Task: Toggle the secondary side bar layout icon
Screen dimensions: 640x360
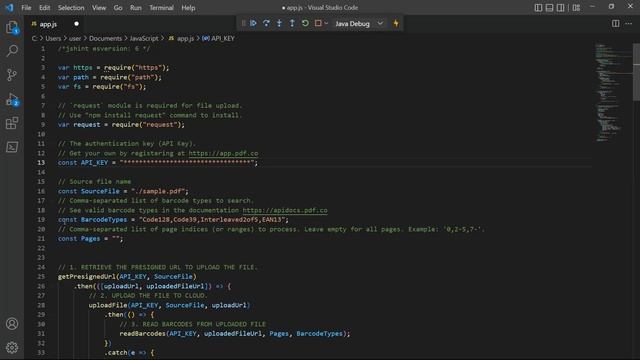Action: point(560,8)
